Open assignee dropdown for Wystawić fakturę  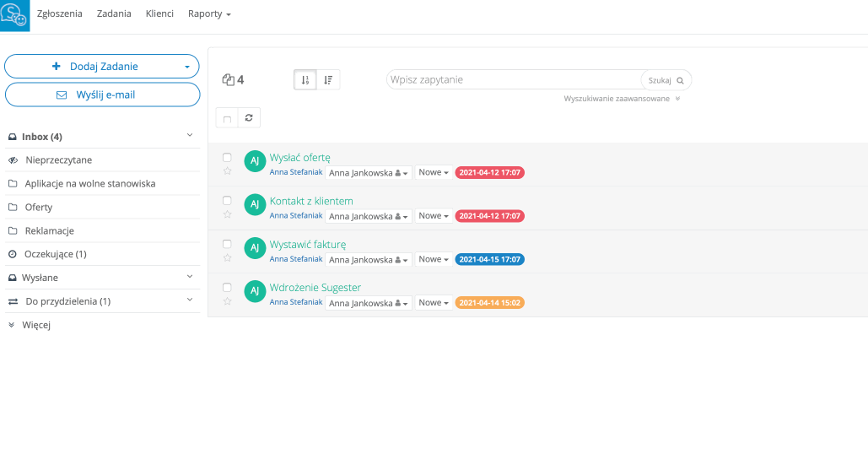pos(368,260)
